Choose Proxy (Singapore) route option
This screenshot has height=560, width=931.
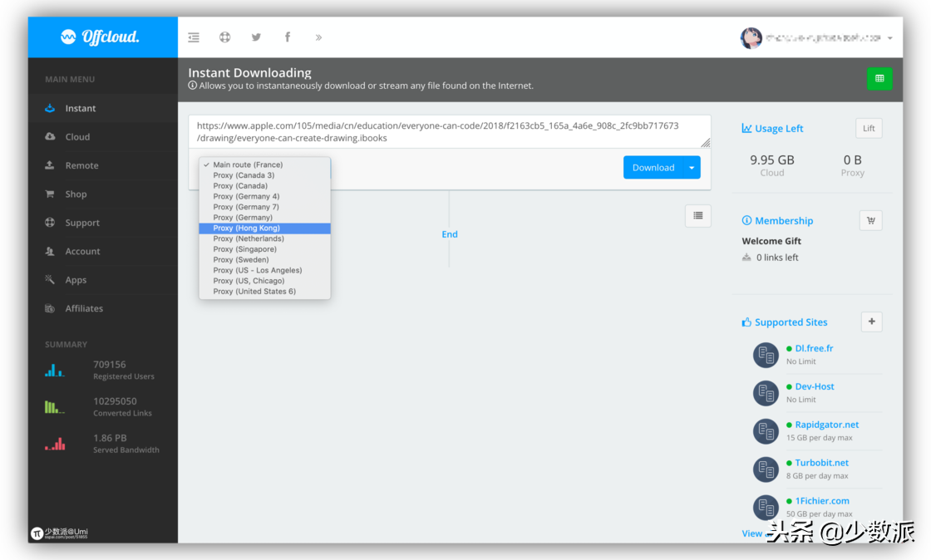[244, 249]
